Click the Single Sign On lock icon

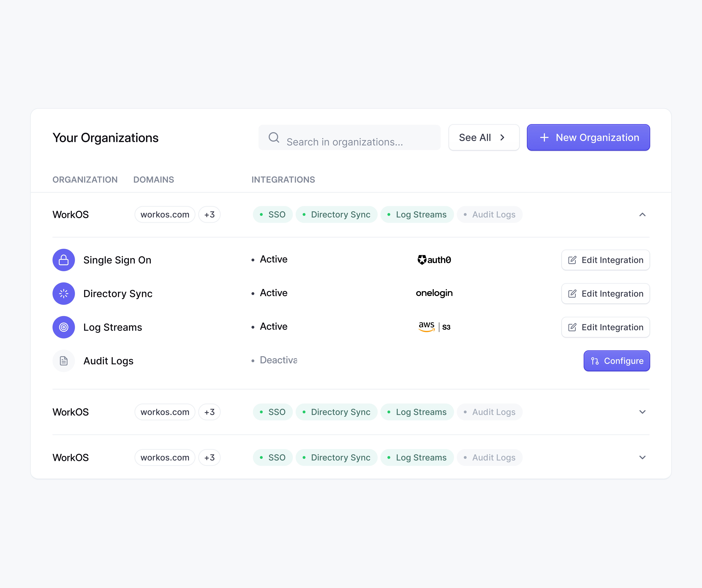(64, 260)
